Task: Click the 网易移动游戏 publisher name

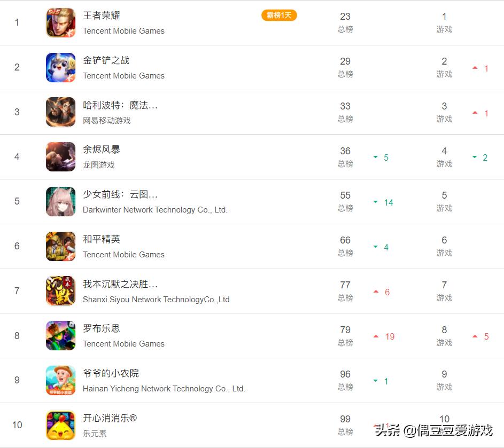Action: [107, 121]
